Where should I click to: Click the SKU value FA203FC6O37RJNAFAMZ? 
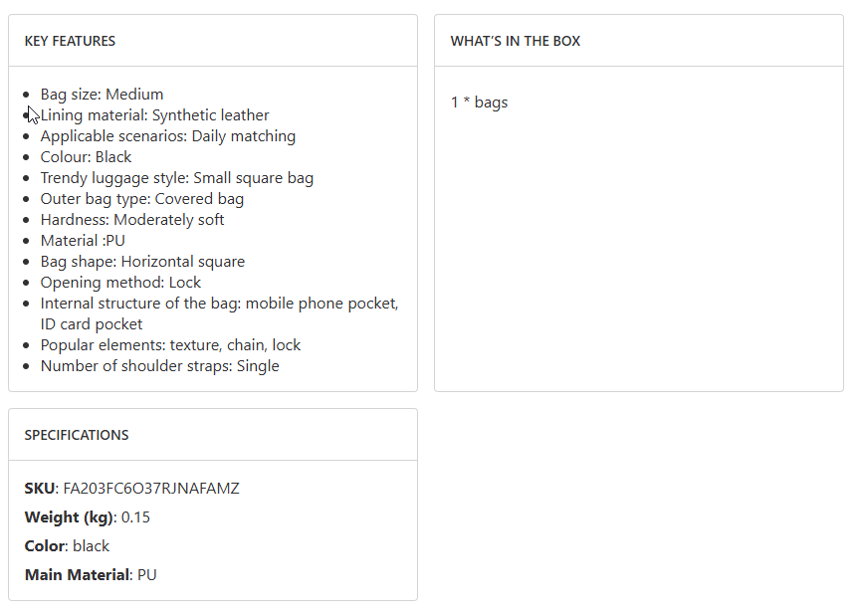[x=151, y=489]
